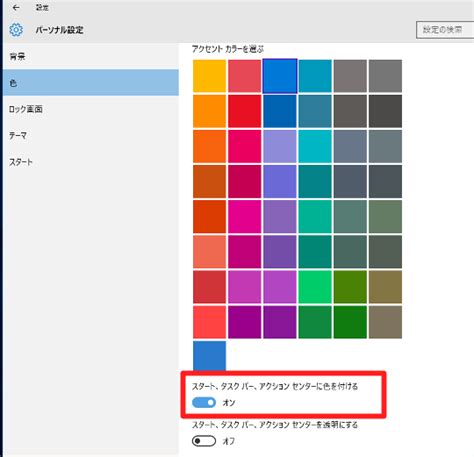Enable the transparency toggle labeled オフ
This screenshot has height=457, width=474.
click(x=204, y=441)
